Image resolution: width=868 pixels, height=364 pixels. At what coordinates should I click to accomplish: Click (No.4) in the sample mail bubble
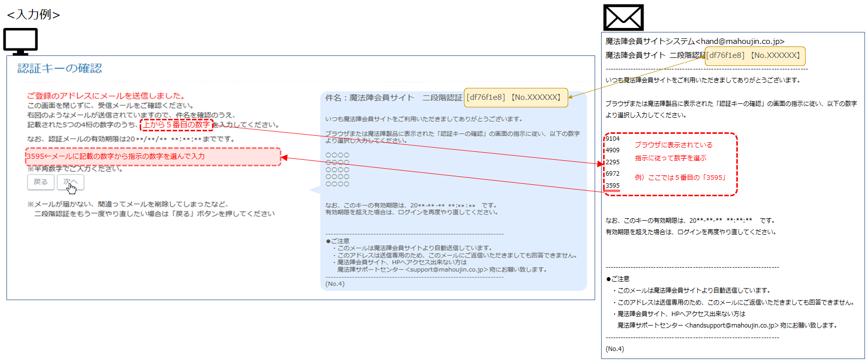tap(335, 284)
